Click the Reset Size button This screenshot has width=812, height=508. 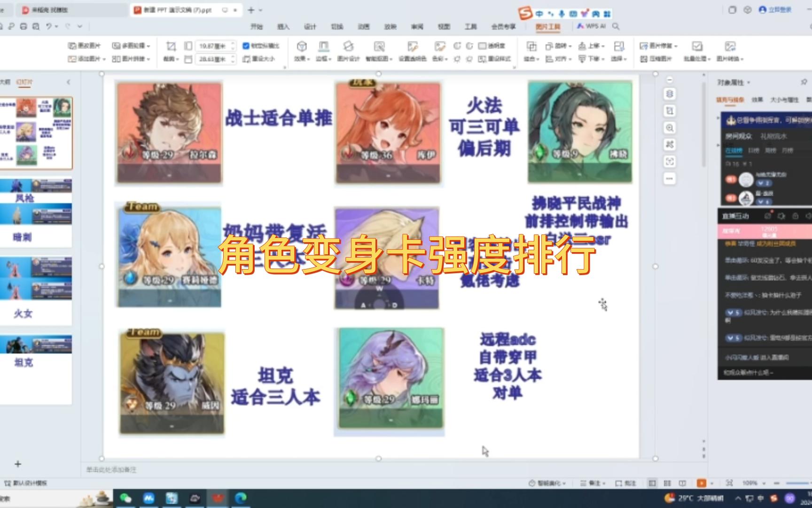[x=259, y=59]
